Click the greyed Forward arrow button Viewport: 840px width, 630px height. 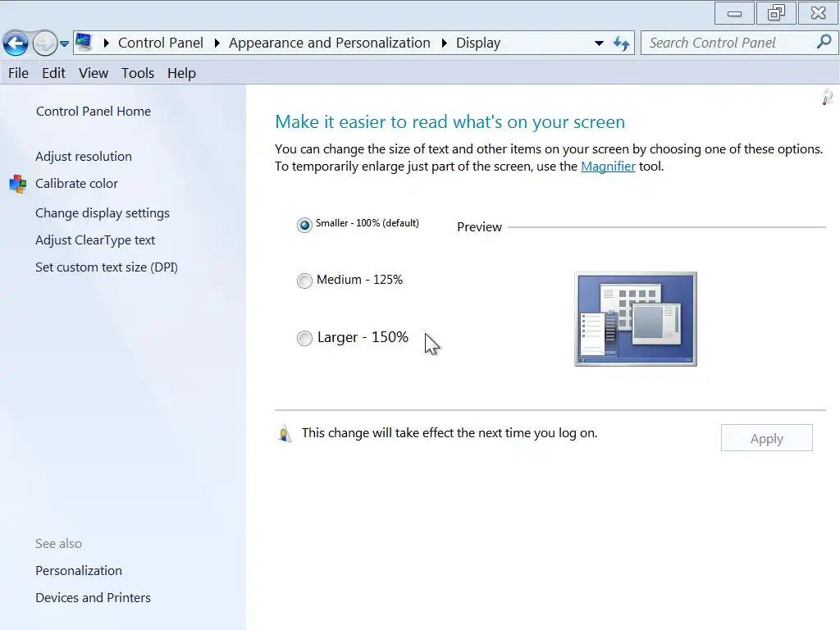point(45,43)
